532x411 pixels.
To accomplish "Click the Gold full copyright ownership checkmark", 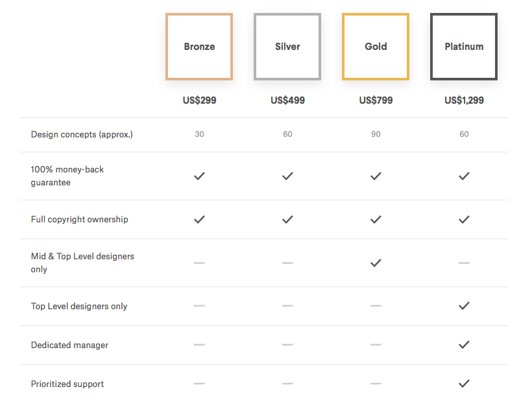I will (376, 220).
